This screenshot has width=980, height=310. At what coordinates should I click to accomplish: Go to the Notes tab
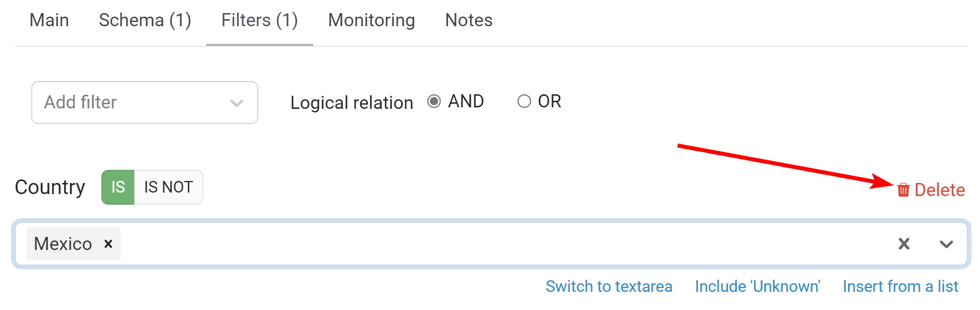click(469, 21)
